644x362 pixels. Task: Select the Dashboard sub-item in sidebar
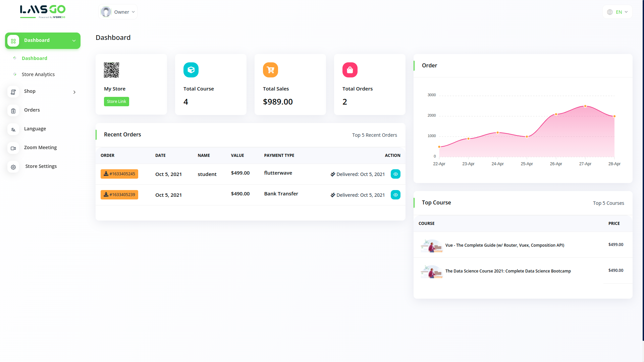point(34,58)
